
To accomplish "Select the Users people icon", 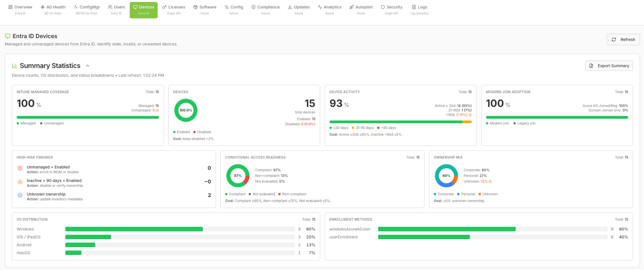I will 110,7.
